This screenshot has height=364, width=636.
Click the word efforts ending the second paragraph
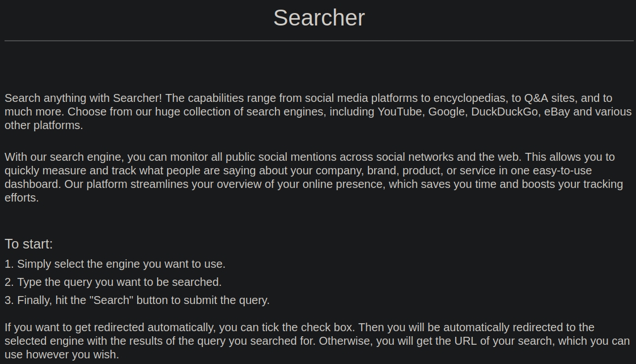[x=20, y=198]
